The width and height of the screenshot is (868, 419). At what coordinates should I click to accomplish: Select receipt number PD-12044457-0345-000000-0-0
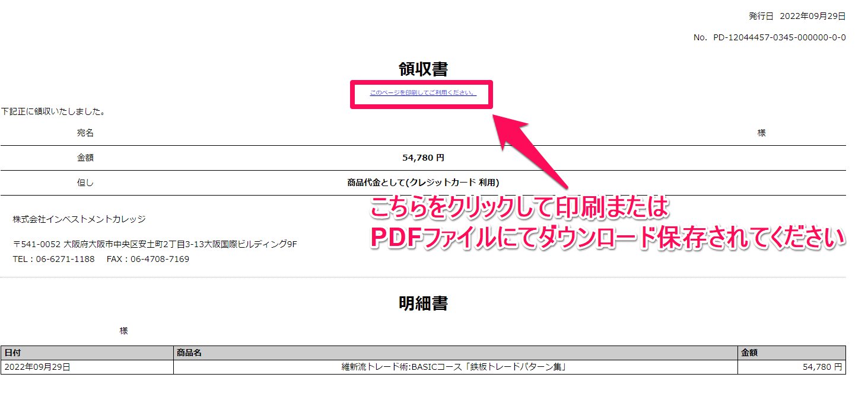pyautogui.click(x=780, y=37)
